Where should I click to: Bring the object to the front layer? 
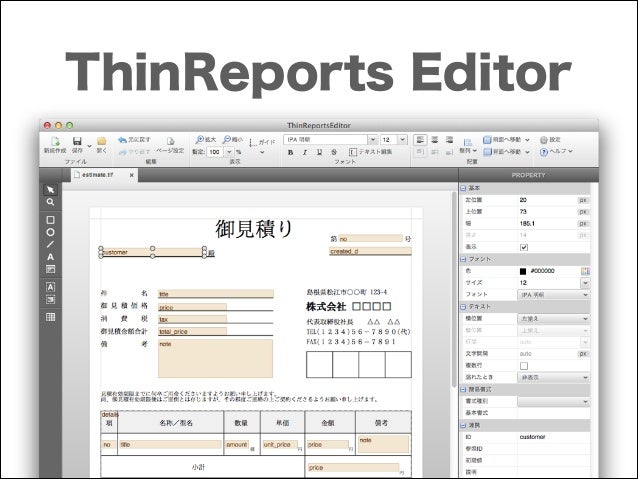(507, 140)
